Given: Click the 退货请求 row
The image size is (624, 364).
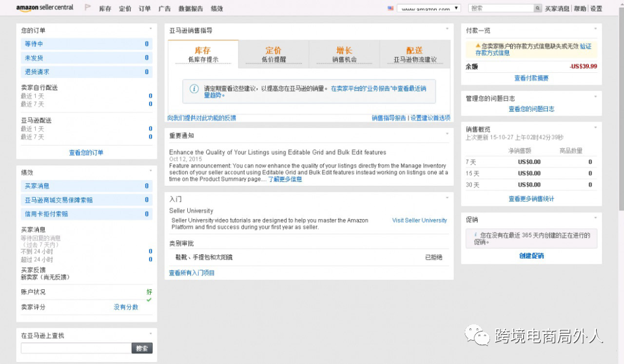Looking at the screenshot, I should click(86, 71).
